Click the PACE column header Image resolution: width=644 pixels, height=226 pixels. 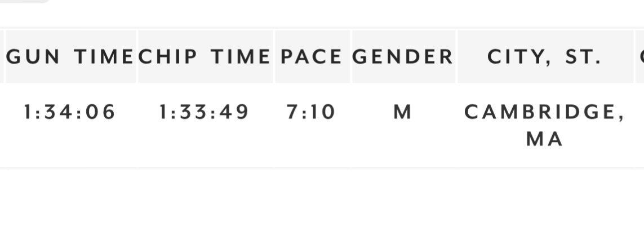click(312, 57)
